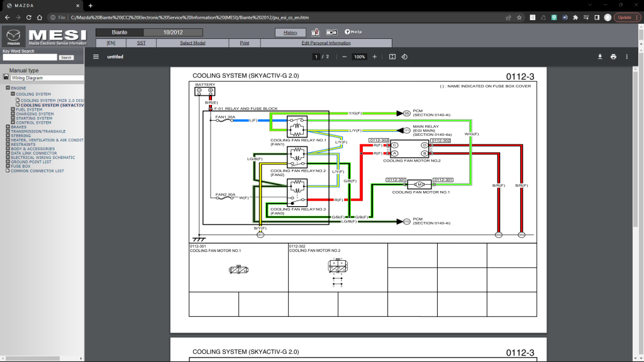Open COOLING SYSTEM (MZR 2.0 DISI) document
The image size is (644, 362).
52,101
